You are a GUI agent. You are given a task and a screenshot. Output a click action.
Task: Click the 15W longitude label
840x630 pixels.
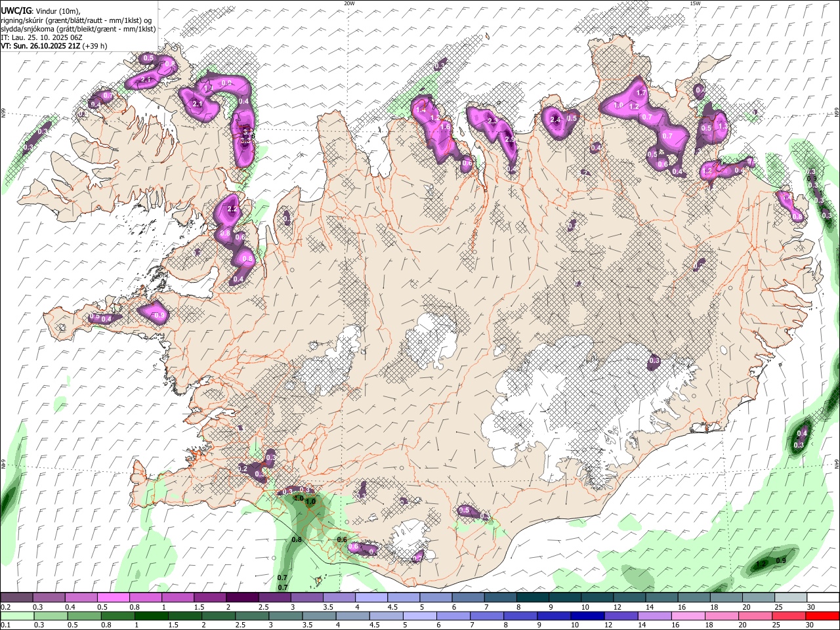coord(695,3)
